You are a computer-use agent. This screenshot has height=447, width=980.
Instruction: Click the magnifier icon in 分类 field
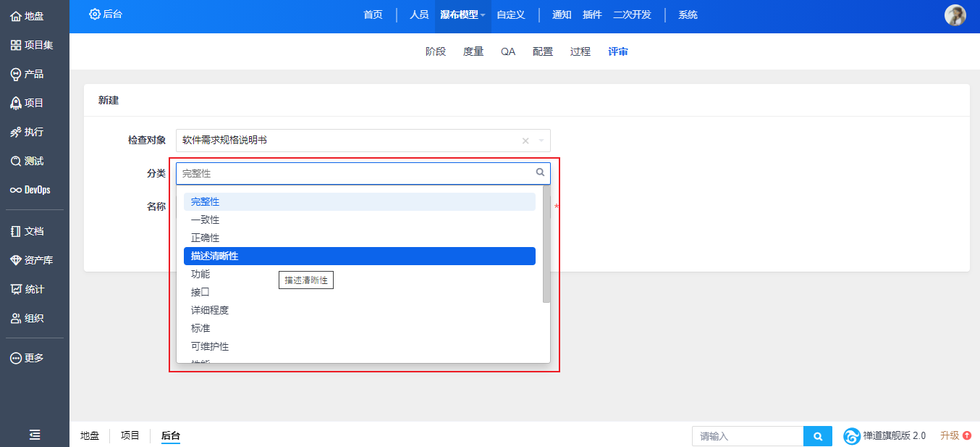click(x=540, y=172)
